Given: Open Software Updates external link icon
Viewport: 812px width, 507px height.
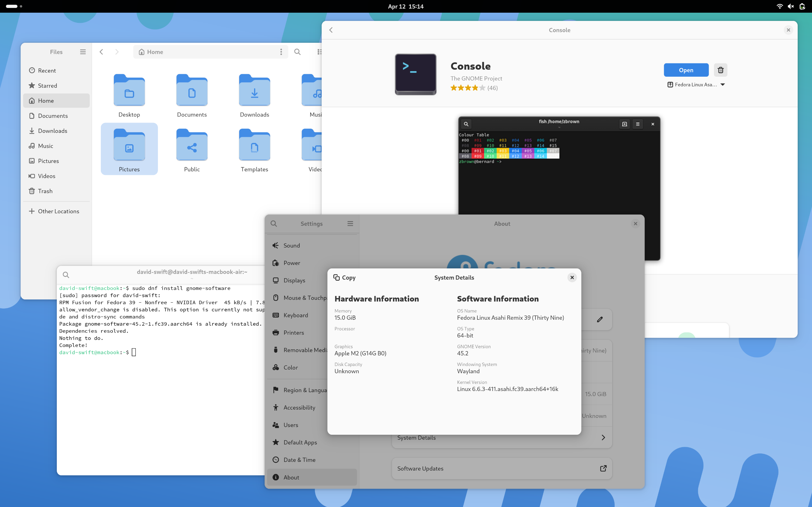Looking at the screenshot, I should 603,468.
